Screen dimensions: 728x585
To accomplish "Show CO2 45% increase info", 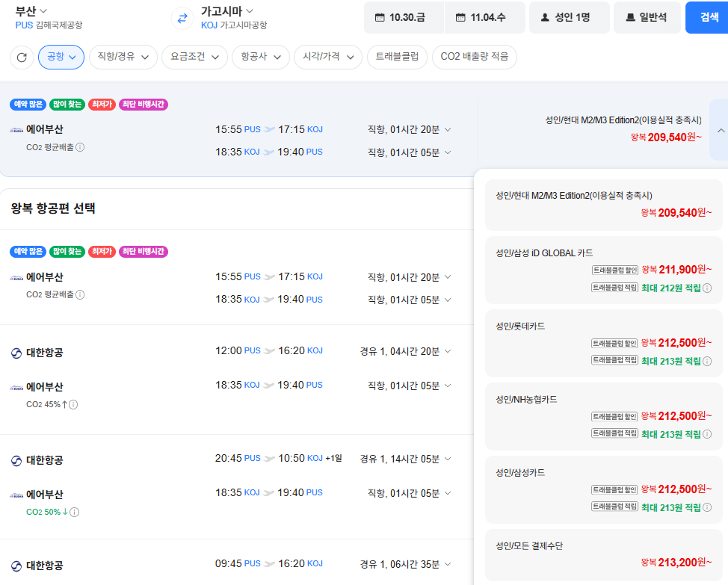I will [73, 404].
